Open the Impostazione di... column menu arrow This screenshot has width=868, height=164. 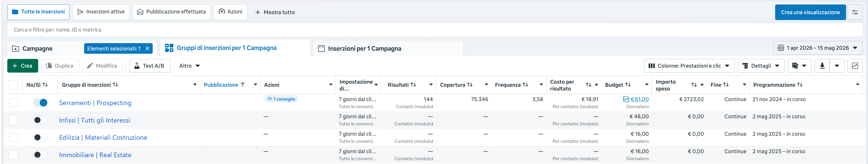click(376, 85)
